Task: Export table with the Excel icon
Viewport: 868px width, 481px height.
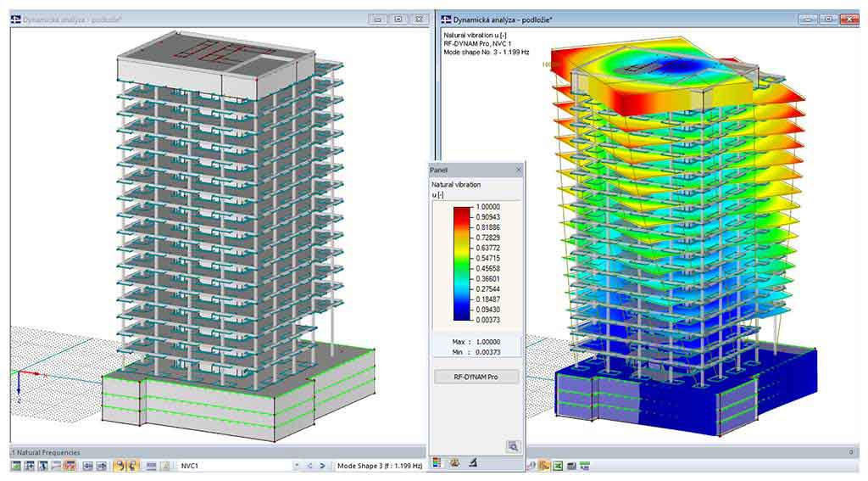Action: (558, 466)
